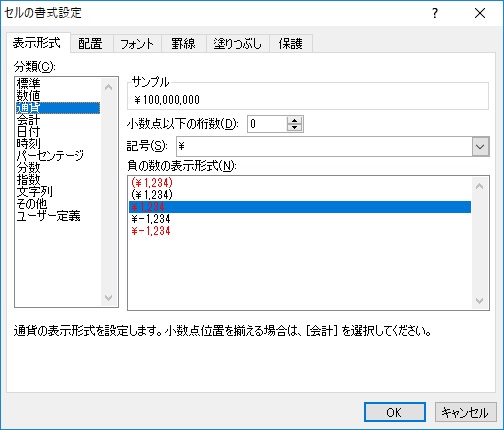Viewport: 504px width, 430px height.
Task: Select the 表示形式 tab
Action: pyautogui.click(x=37, y=43)
